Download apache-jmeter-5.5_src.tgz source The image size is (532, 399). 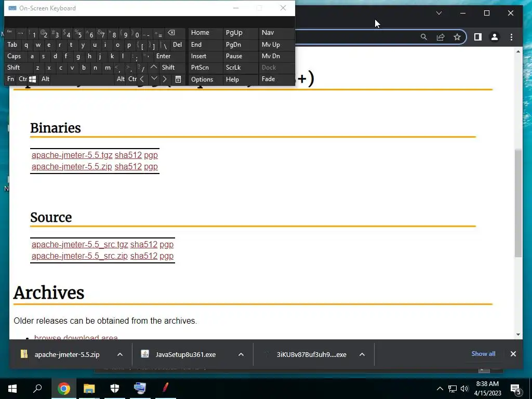[x=79, y=244]
